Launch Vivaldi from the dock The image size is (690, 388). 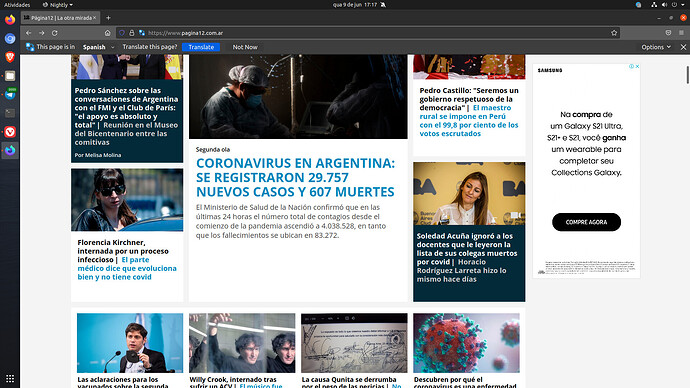click(10, 132)
